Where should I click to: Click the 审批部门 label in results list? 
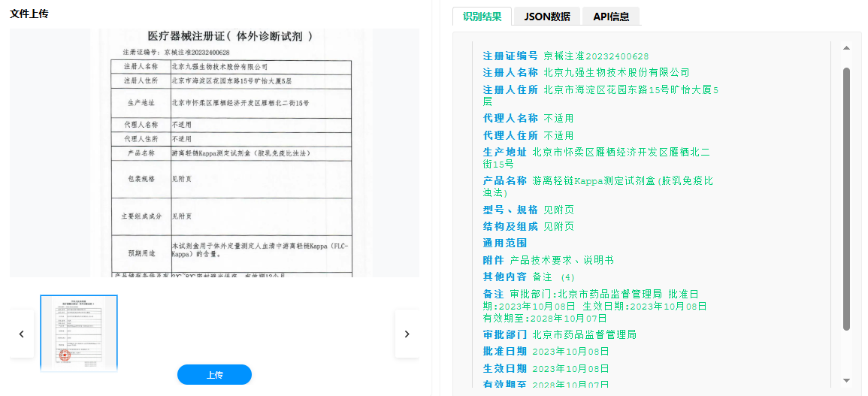click(x=505, y=334)
